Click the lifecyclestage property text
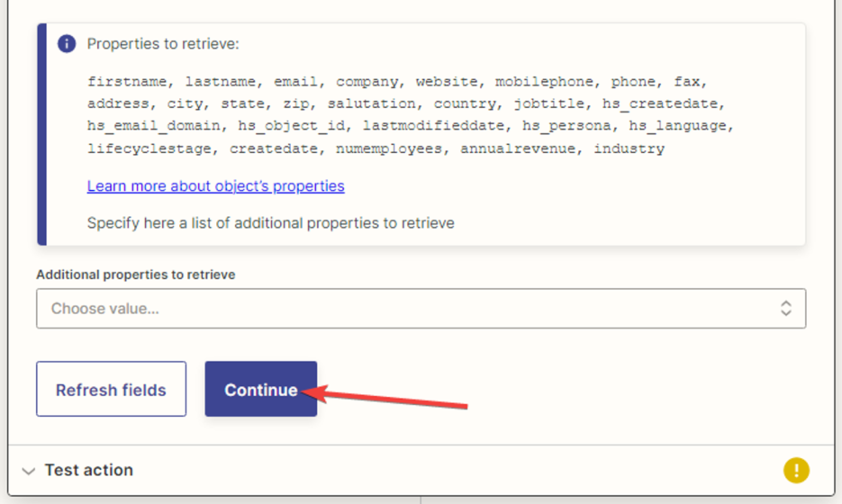Viewport: 842px width, 504px height. pyautogui.click(x=149, y=148)
